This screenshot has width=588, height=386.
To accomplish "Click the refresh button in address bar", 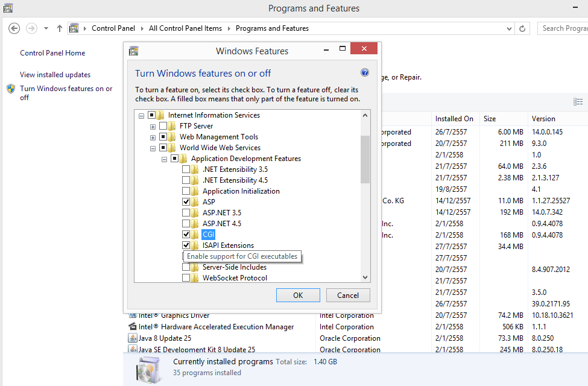I will click(523, 28).
